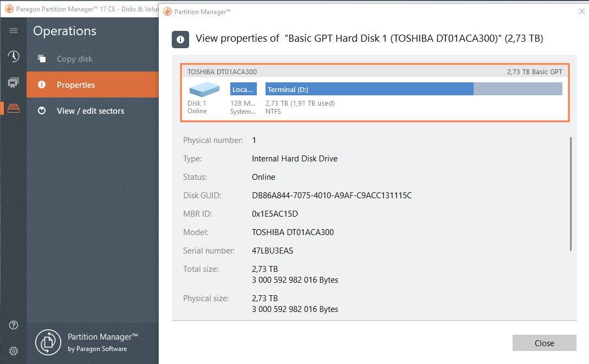589x364 pixels.
Task: Click the '2,73 TB (1,91 TB used)' text
Action: point(300,103)
